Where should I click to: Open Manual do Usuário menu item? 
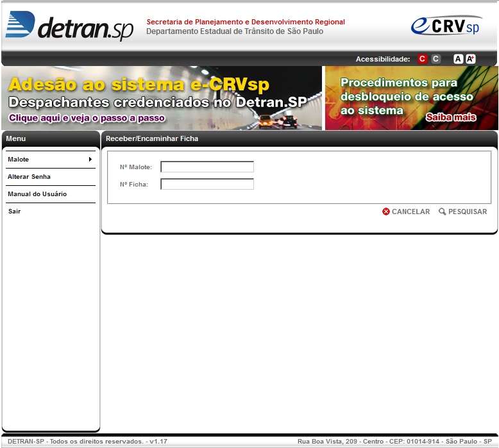pos(51,194)
